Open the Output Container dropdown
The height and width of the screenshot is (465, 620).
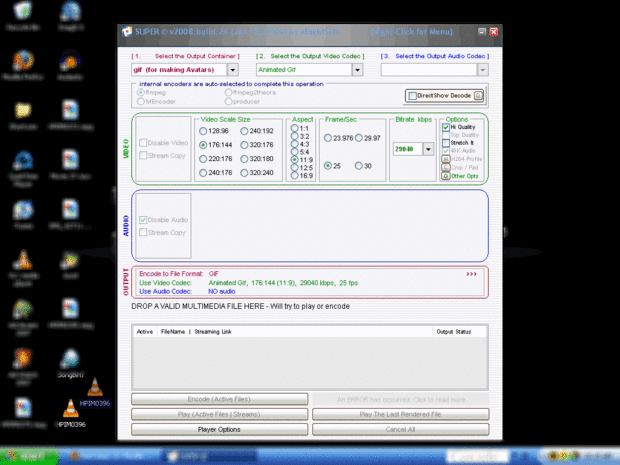pos(233,70)
